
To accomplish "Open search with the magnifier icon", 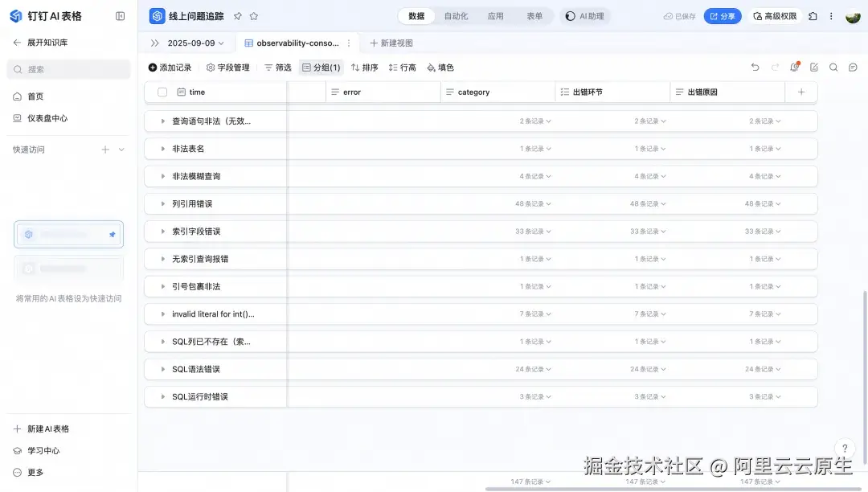I will point(833,68).
